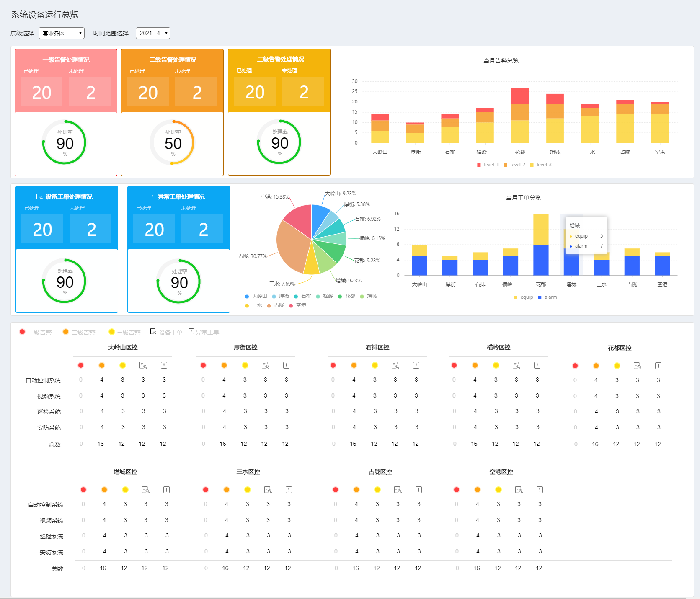700x599 pixels.
Task: Open the time range dropdown showing 2021 - 4
Action: (x=153, y=33)
